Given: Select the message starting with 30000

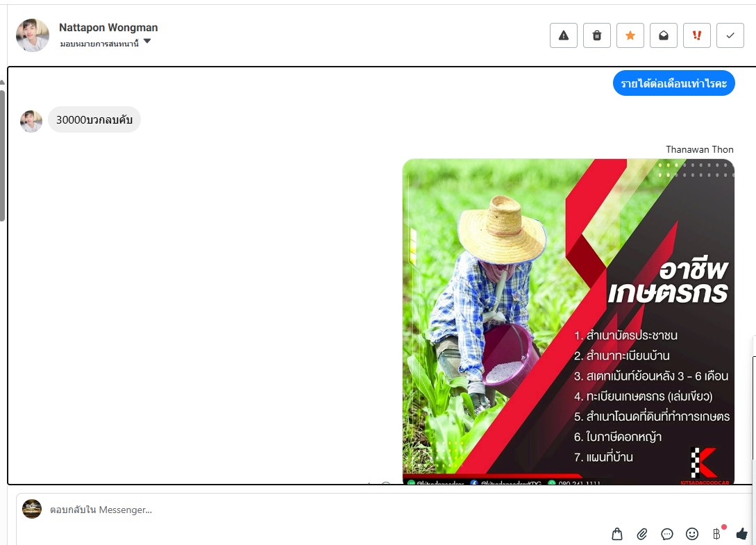Looking at the screenshot, I should pyautogui.click(x=94, y=119).
